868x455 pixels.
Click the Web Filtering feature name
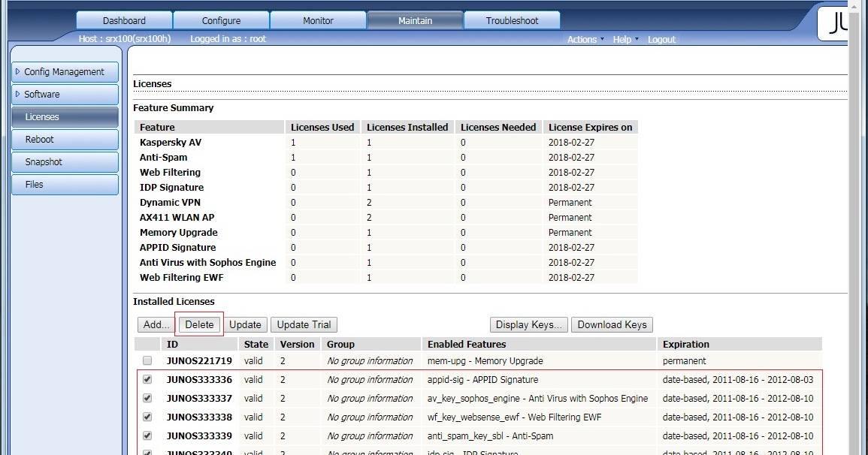(170, 172)
